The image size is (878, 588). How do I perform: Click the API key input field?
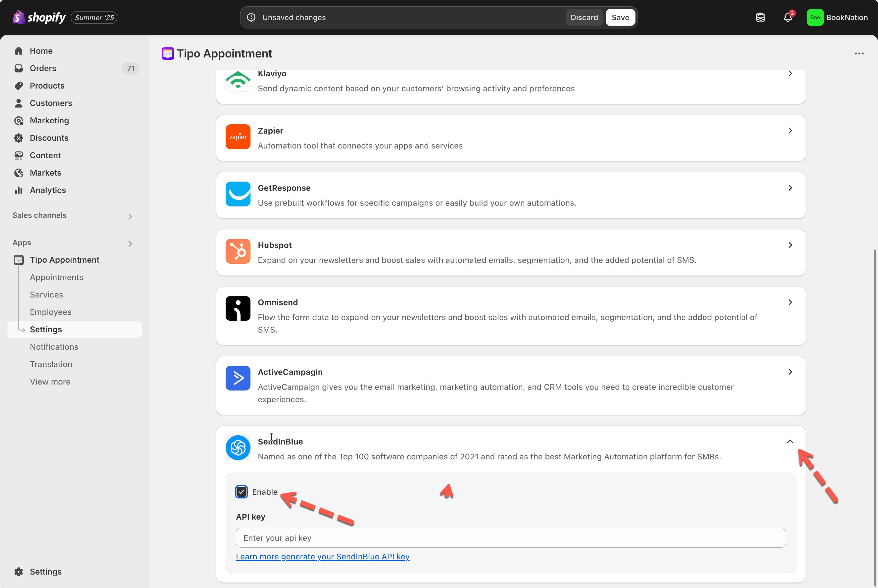(510, 538)
